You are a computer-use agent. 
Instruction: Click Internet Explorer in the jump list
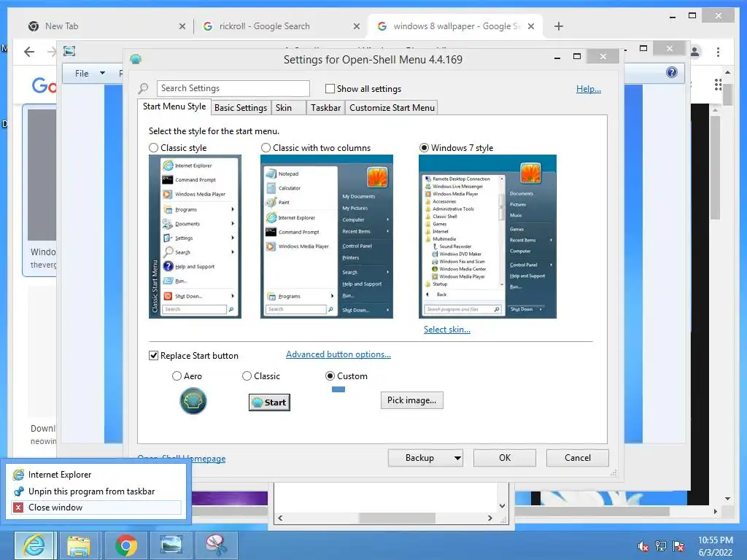click(96, 475)
